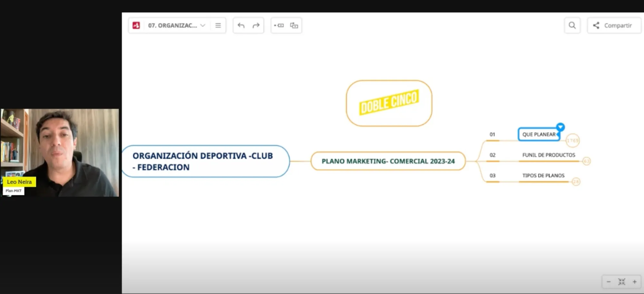
Task: Collapse the FUNIL DE PRODUCTOS branch badge
Action: coord(587,161)
